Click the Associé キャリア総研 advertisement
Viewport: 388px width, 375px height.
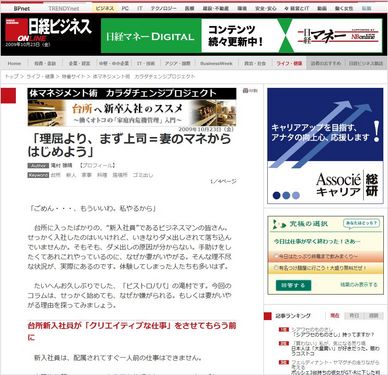[x=325, y=146]
